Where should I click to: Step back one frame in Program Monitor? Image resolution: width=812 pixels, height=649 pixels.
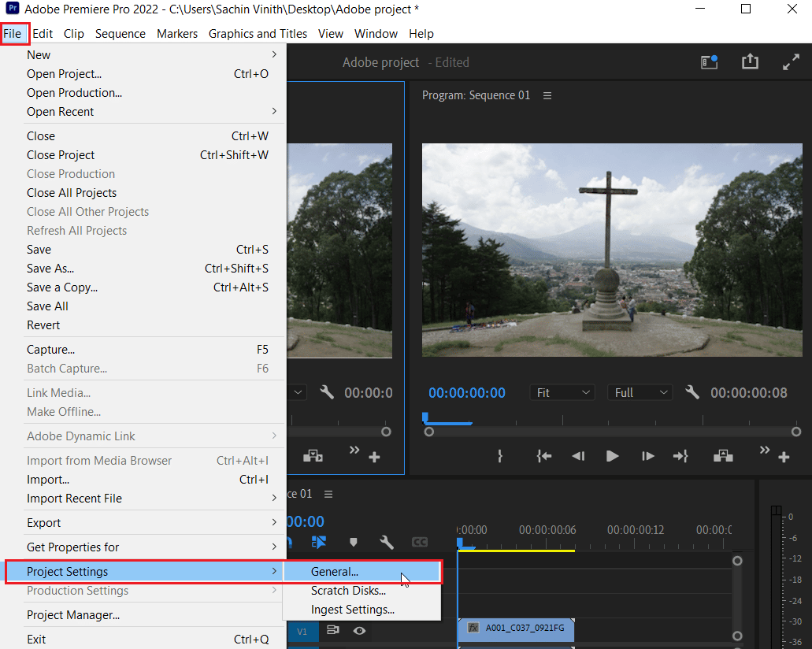pyautogui.click(x=578, y=456)
